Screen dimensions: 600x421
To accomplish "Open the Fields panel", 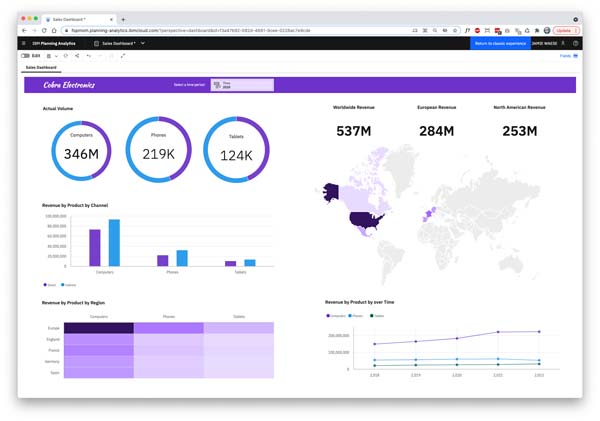I will tap(569, 56).
